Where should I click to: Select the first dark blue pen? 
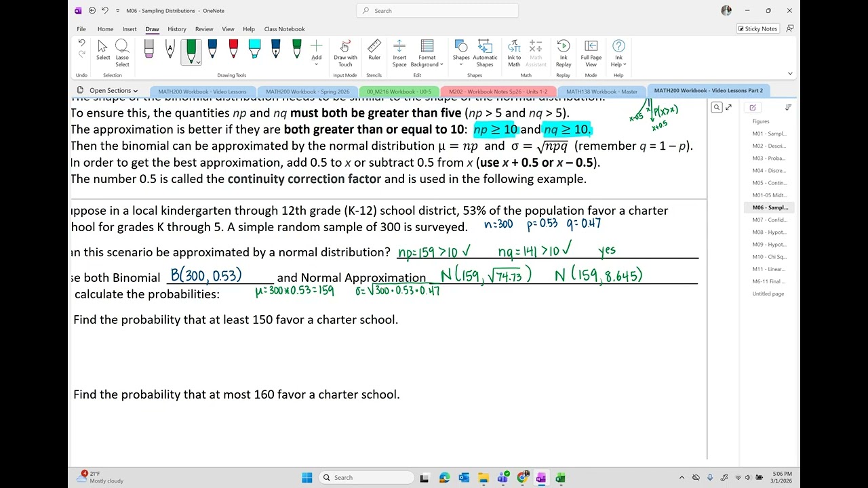click(212, 49)
